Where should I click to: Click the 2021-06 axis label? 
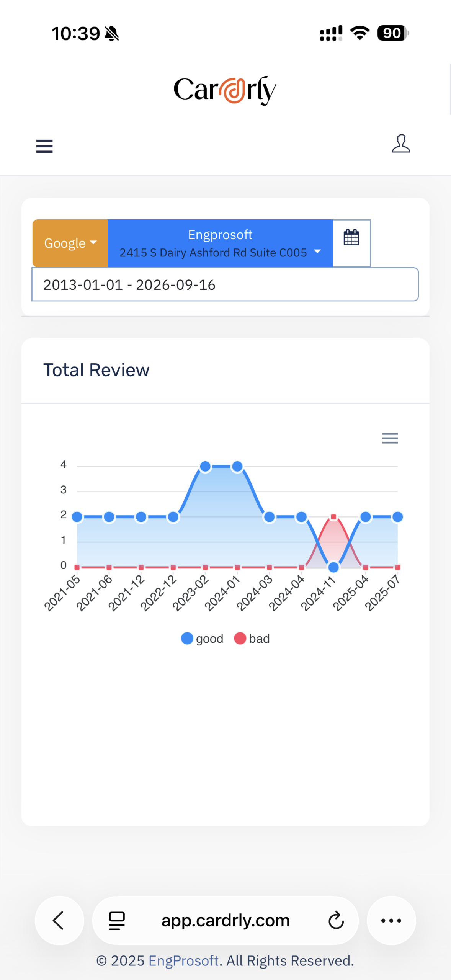point(95,593)
